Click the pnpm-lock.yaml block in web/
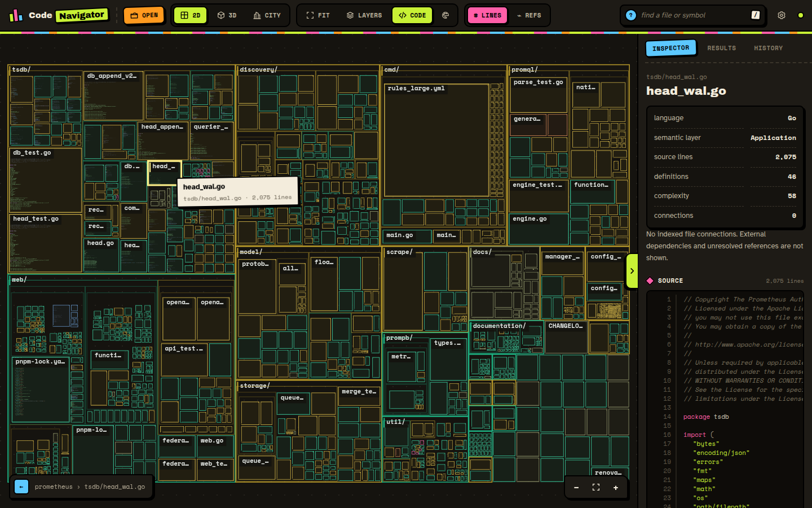 coord(41,389)
